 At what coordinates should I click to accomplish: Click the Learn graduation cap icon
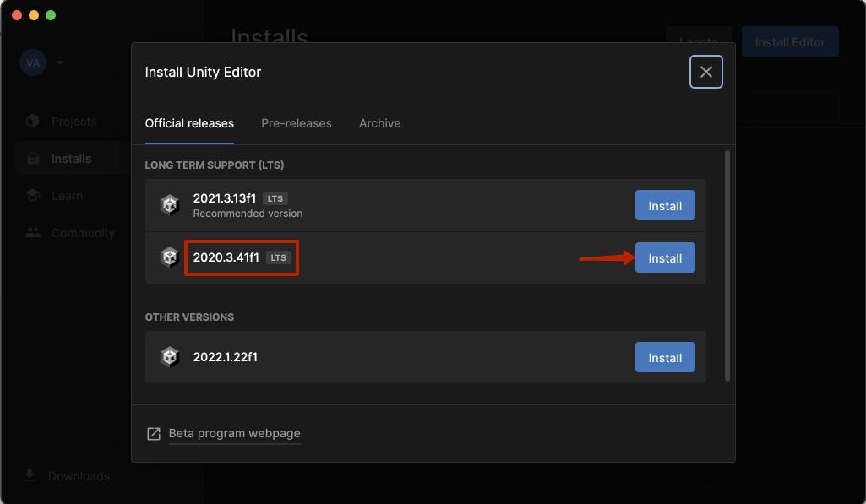click(x=33, y=195)
